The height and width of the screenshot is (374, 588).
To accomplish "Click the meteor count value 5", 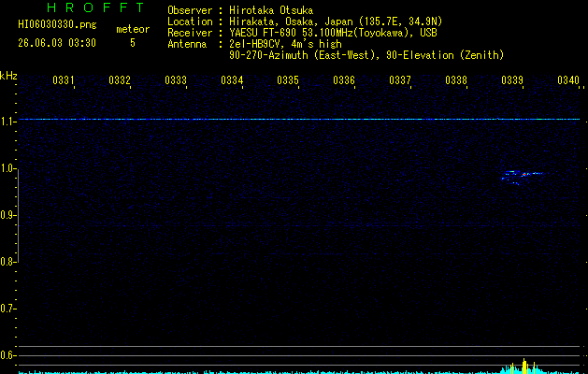I will pyautogui.click(x=133, y=43).
